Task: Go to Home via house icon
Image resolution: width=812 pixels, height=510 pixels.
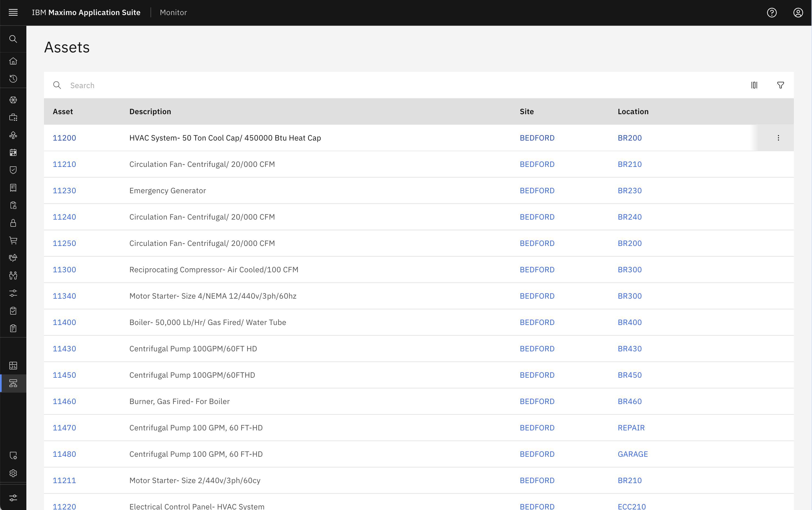Action: tap(13, 61)
